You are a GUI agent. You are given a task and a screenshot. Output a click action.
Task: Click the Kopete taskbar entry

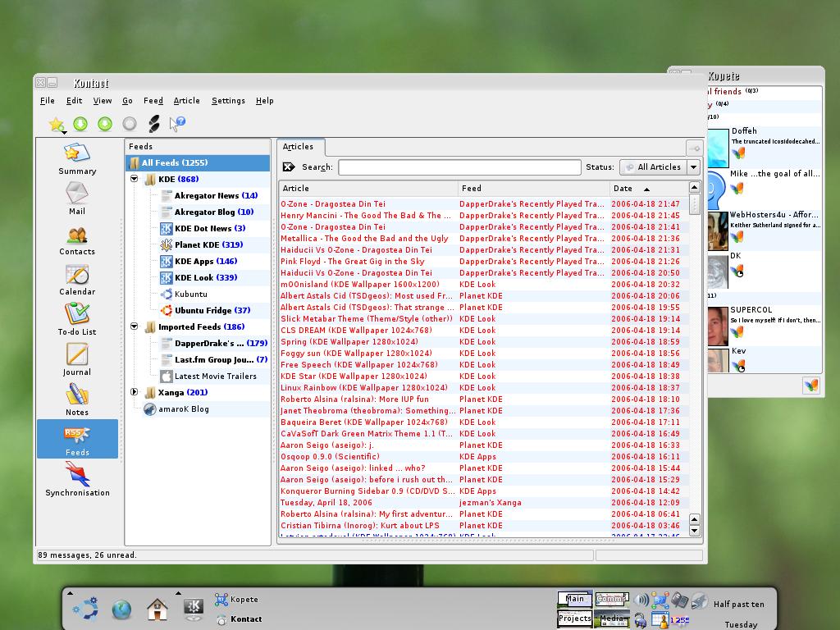tap(237, 600)
